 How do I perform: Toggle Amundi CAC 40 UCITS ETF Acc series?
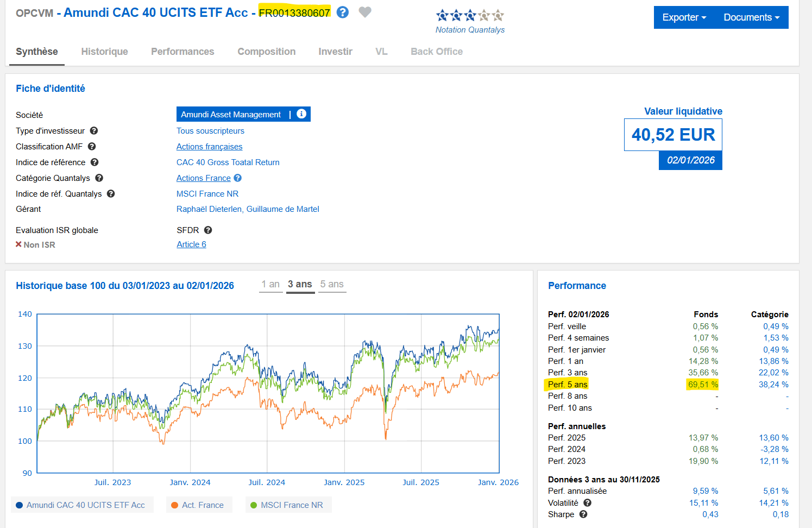pos(81,505)
